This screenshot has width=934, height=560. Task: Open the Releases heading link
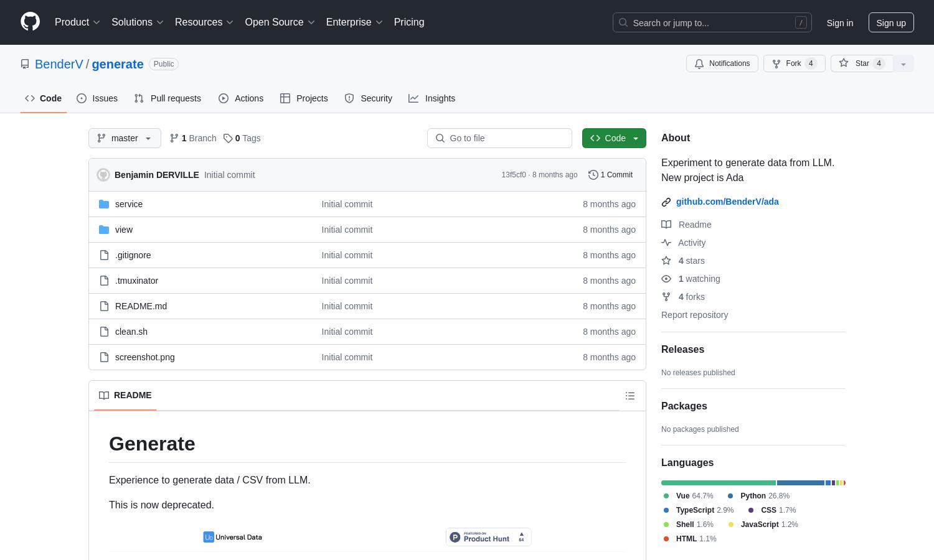click(683, 350)
